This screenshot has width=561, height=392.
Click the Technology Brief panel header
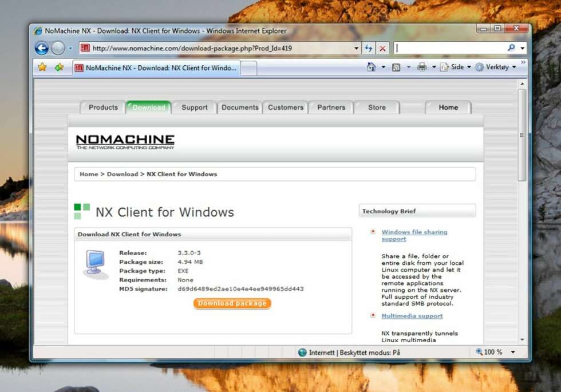coord(417,211)
